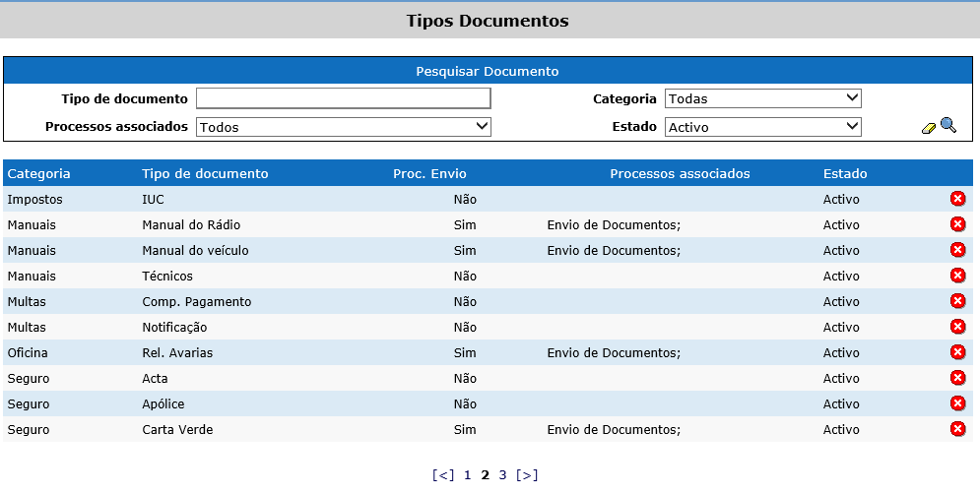
Task: Click the Estado column header
Action: 845,173
